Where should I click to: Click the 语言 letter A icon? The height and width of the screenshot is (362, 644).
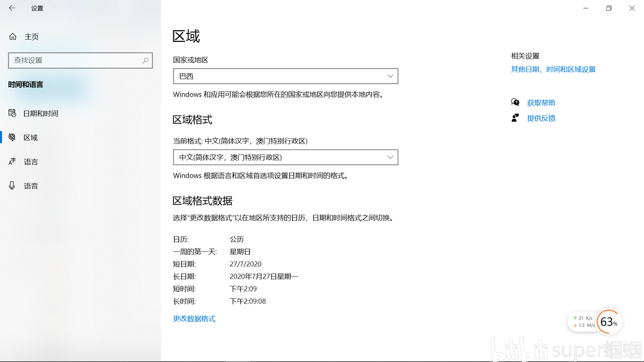coord(12,161)
